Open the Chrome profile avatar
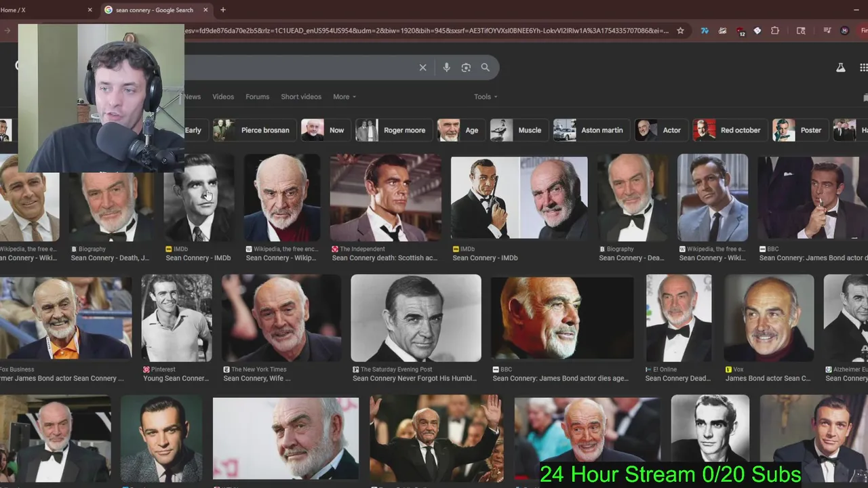The image size is (868, 488). point(844,30)
